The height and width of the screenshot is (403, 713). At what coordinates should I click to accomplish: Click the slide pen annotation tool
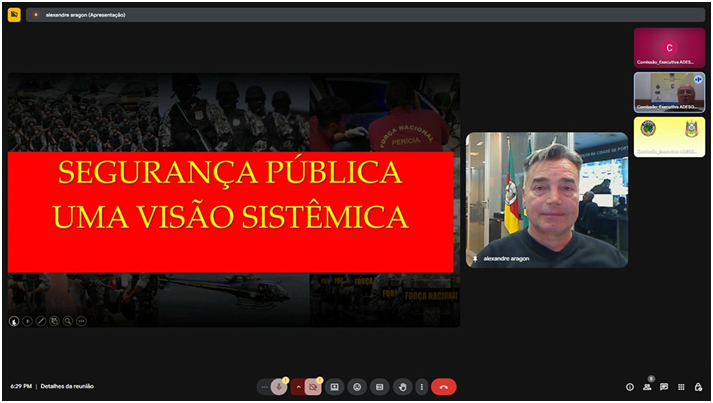[x=41, y=321]
